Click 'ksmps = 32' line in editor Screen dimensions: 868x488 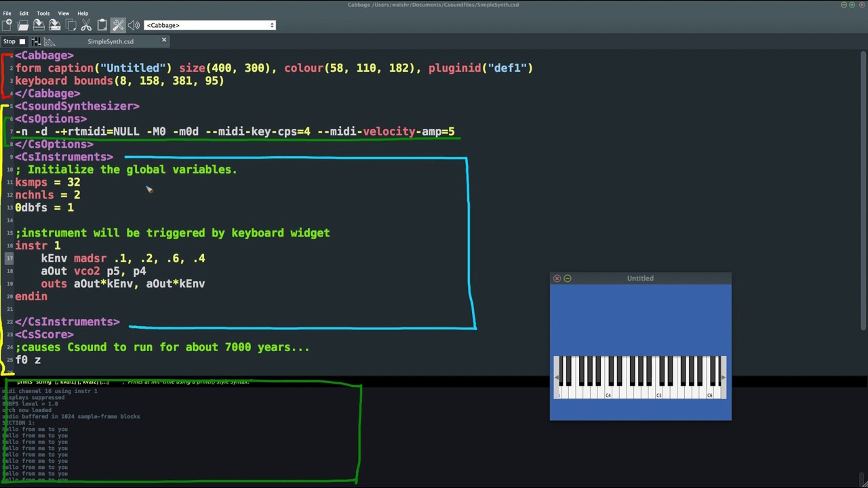tap(47, 182)
